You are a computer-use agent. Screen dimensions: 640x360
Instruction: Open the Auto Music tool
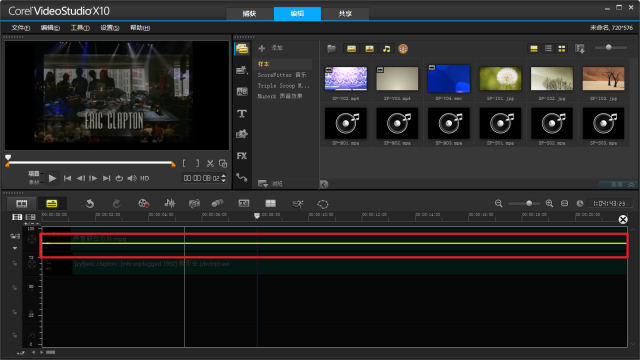194,203
